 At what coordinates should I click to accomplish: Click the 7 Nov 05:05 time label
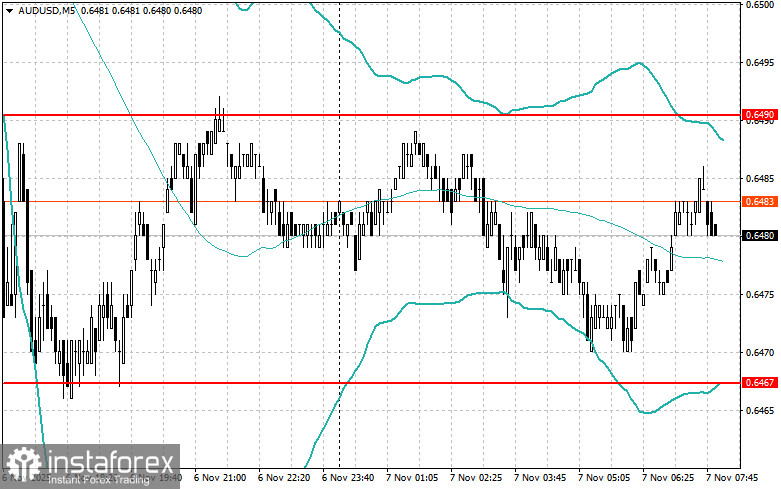pyautogui.click(x=604, y=478)
